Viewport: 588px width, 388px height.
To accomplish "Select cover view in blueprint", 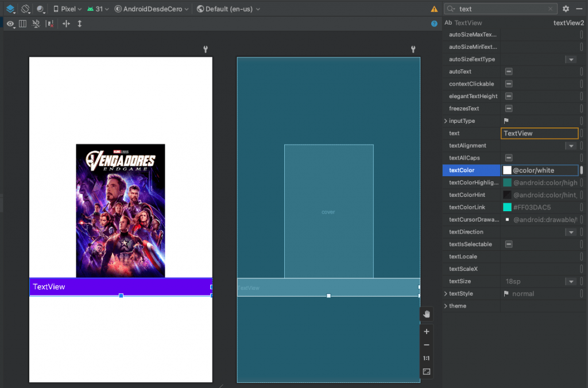I will pos(328,211).
